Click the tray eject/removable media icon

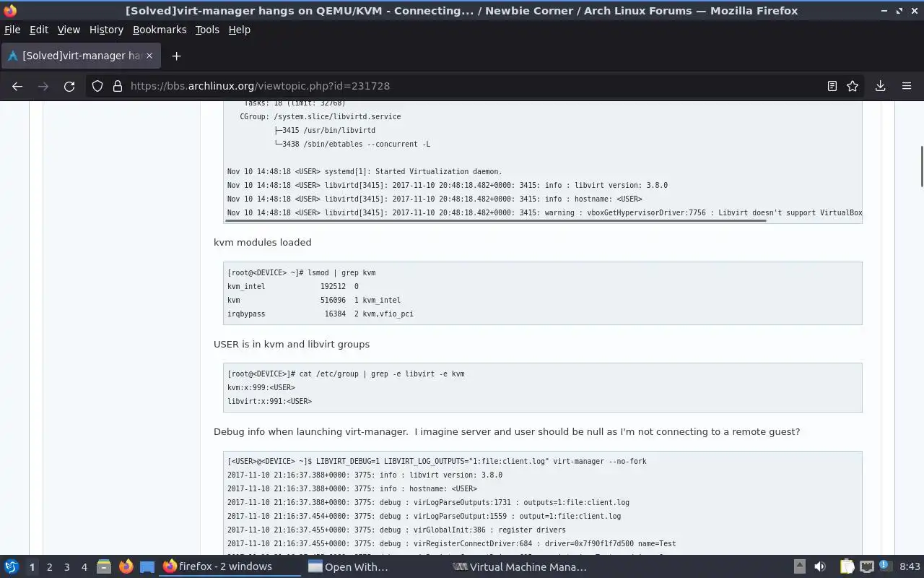[799, 567]
